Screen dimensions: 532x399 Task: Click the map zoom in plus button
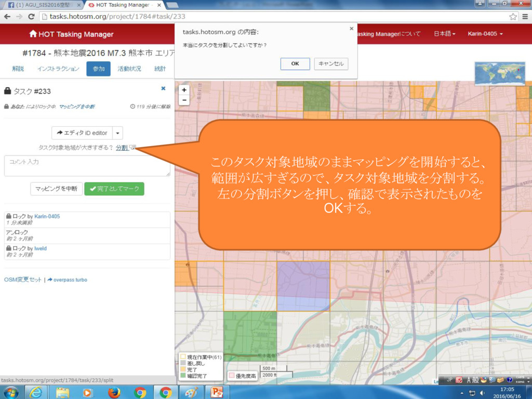tap(184, 90)
